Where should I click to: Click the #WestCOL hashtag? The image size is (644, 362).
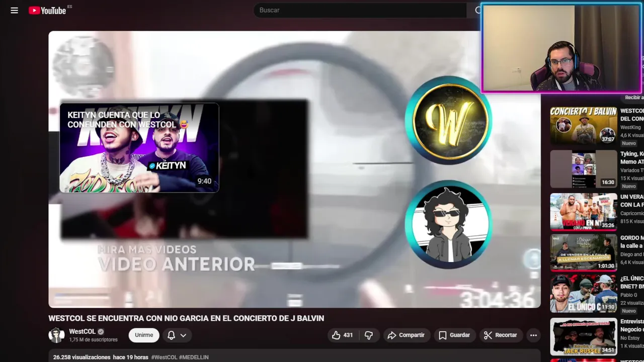click(164, 357)
